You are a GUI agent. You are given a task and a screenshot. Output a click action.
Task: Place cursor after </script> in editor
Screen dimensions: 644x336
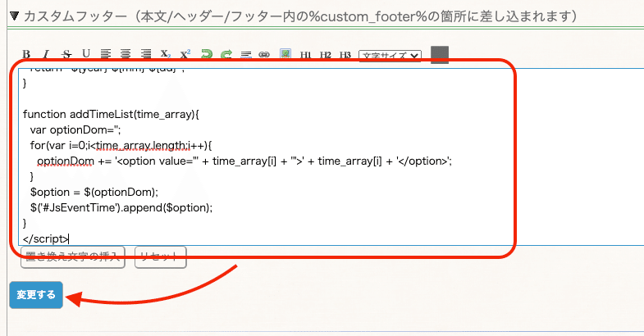coord(69,238)
